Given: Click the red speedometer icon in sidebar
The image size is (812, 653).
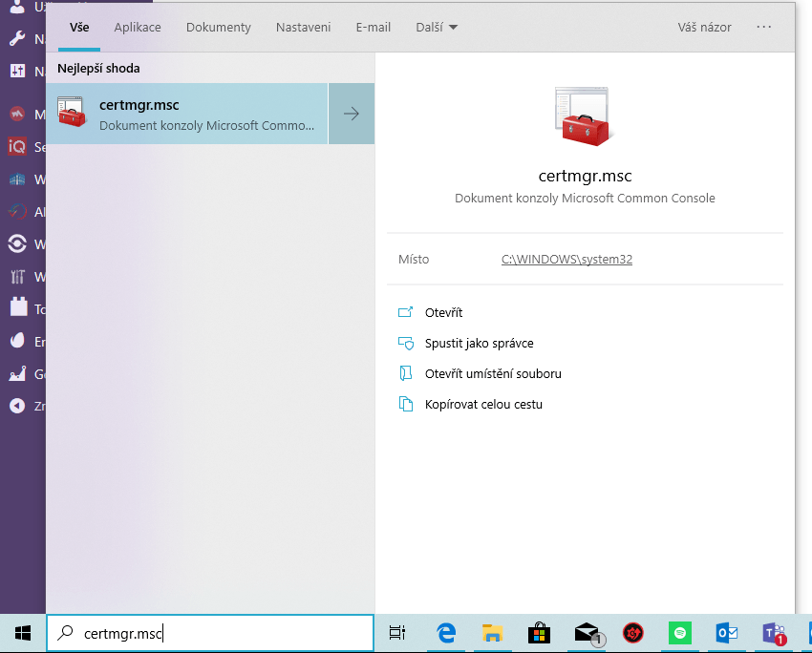Looking at the screenshot, I should [17, 212].
